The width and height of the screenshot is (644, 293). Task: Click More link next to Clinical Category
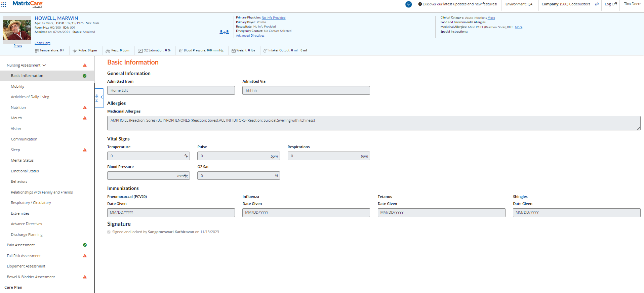[x=491, y=18]
